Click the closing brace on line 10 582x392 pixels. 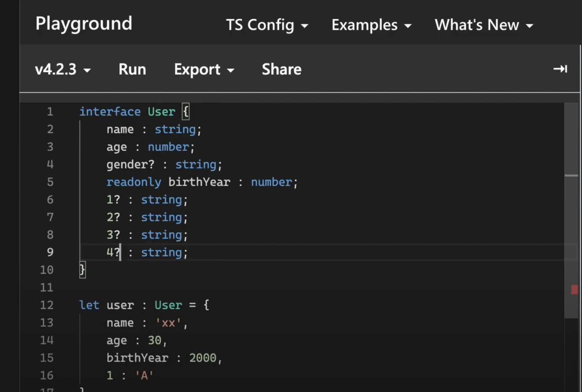coord(82,270)
